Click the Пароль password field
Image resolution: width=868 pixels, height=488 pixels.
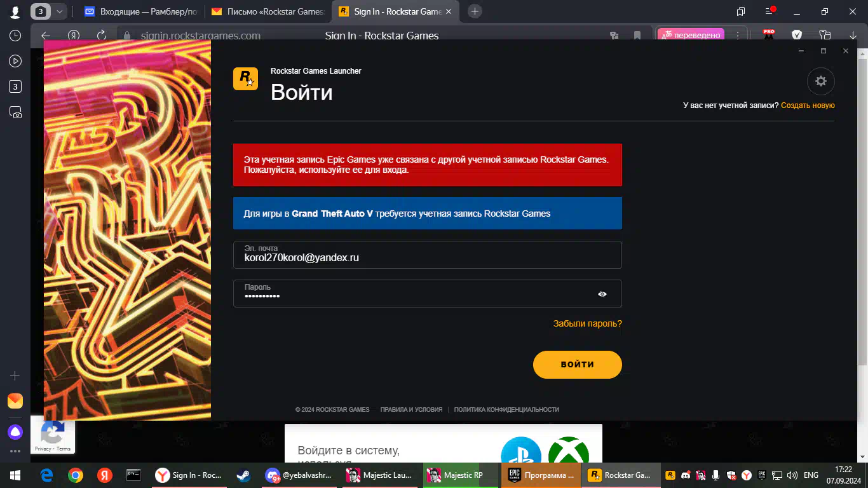[428, 294]
